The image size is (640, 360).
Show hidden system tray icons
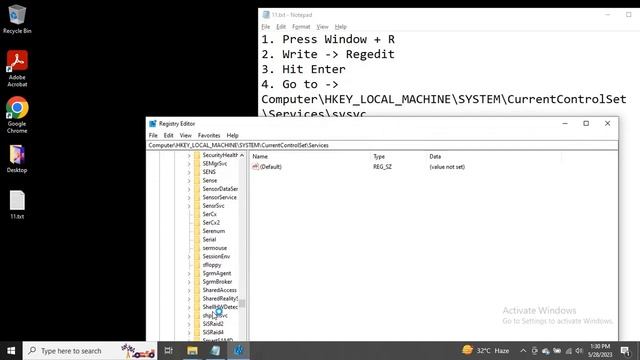coord(523,351)
